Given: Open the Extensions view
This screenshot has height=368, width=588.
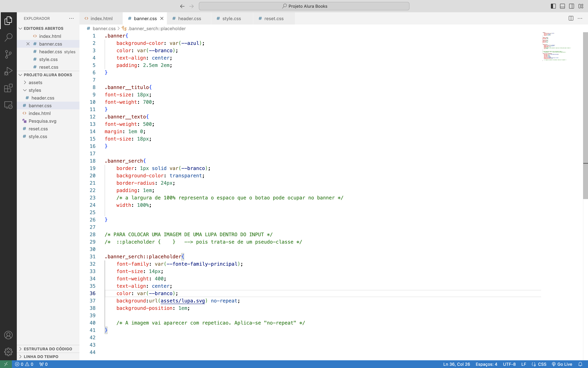Looking at the screenshot, I should 8,88.
